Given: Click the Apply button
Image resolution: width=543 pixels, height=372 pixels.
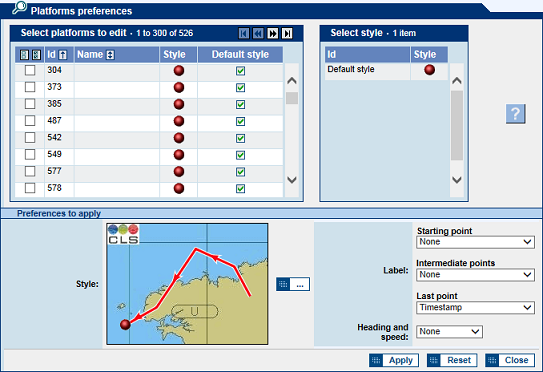Looking at the screenshot, I should tap(394, 360).
